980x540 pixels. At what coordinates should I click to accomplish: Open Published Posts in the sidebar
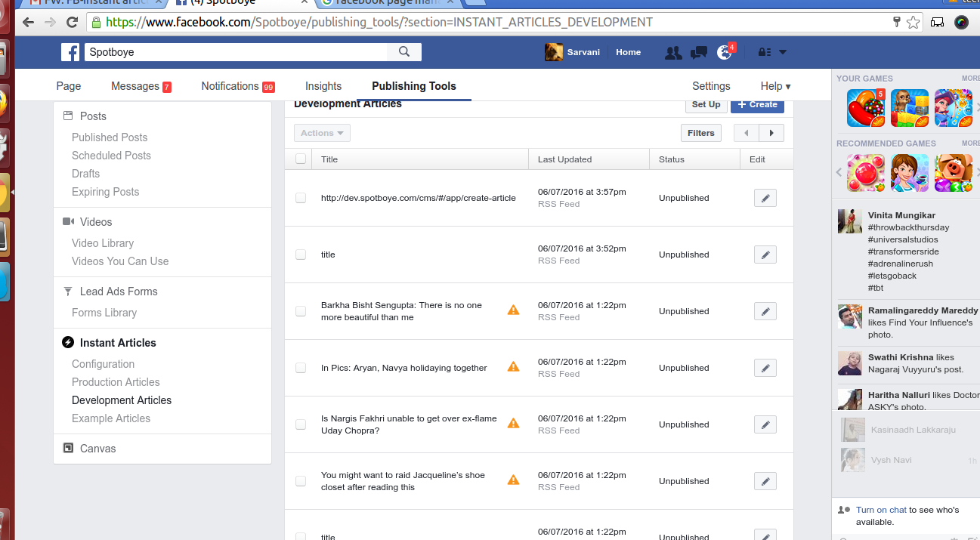pos(110,137)
